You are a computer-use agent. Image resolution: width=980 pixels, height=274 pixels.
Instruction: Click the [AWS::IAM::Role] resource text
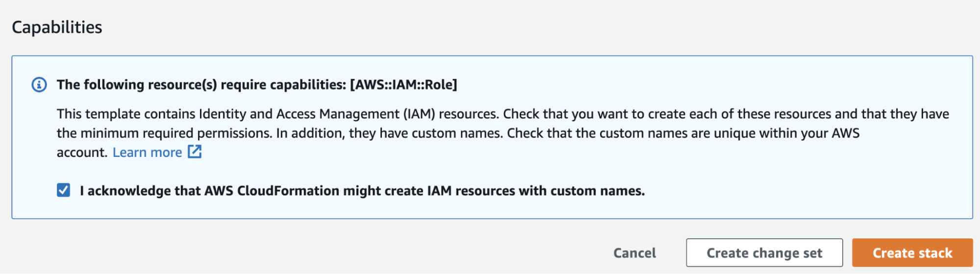(403, 85)
